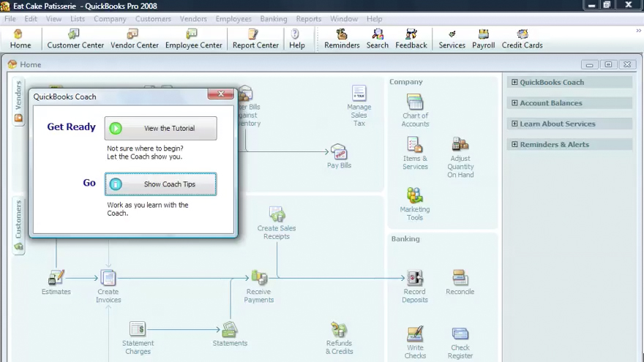This screenshot has height=362, width=644.
Task: Close the QuickBooks Coach dialog
Action: click(220, 94)
